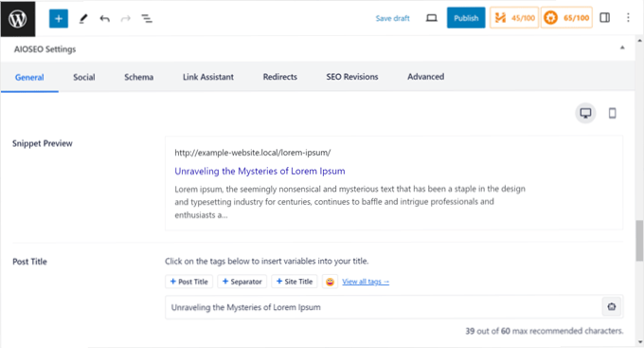Open the SEO Revisions tab
The height and width of the screenshot is (348, 644).
coord(352,77)
